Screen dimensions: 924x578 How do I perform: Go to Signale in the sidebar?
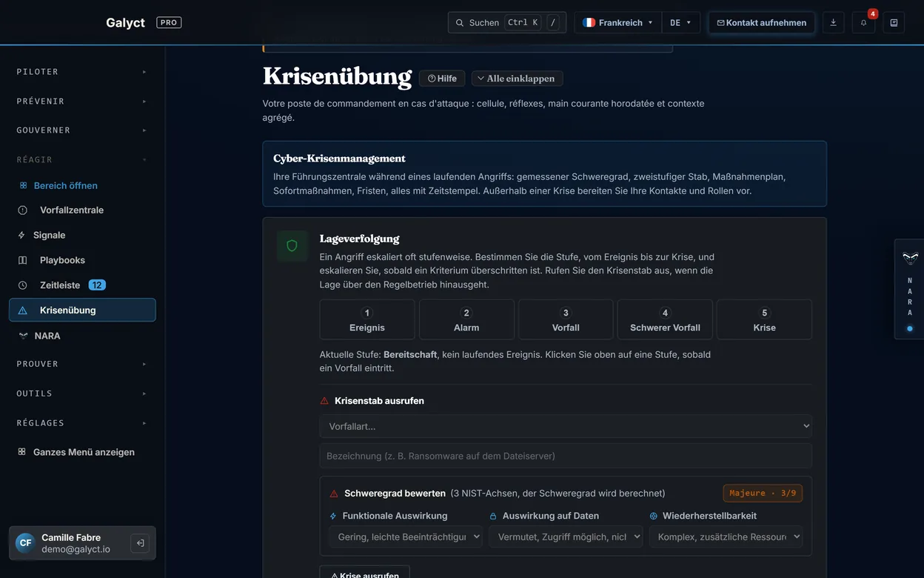pos(82,235)
